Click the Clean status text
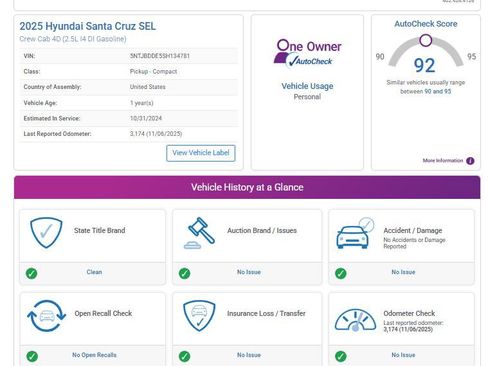The image size is (488, 366). [94, 272]
